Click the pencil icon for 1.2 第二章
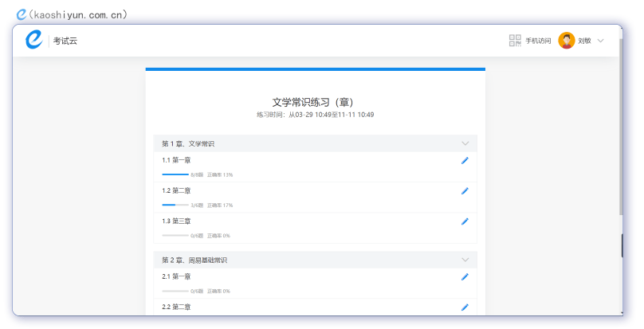This screenshot has width=644, height=329. (465, 191)
